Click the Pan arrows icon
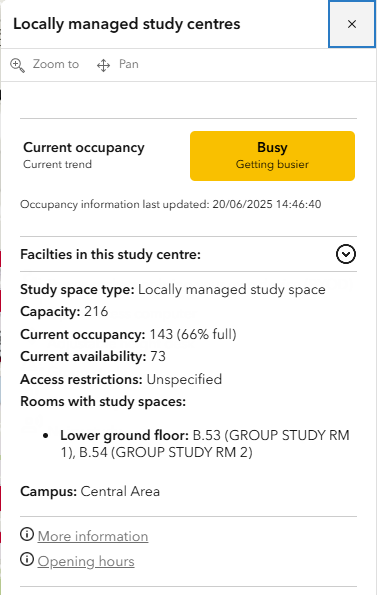The image size is (377, 595). tap(103, 65)
